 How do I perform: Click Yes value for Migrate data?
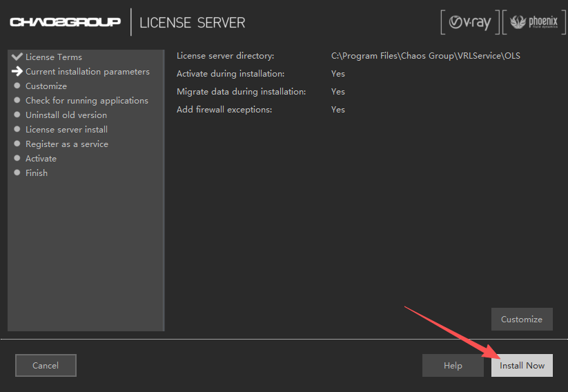coord(337,92)
